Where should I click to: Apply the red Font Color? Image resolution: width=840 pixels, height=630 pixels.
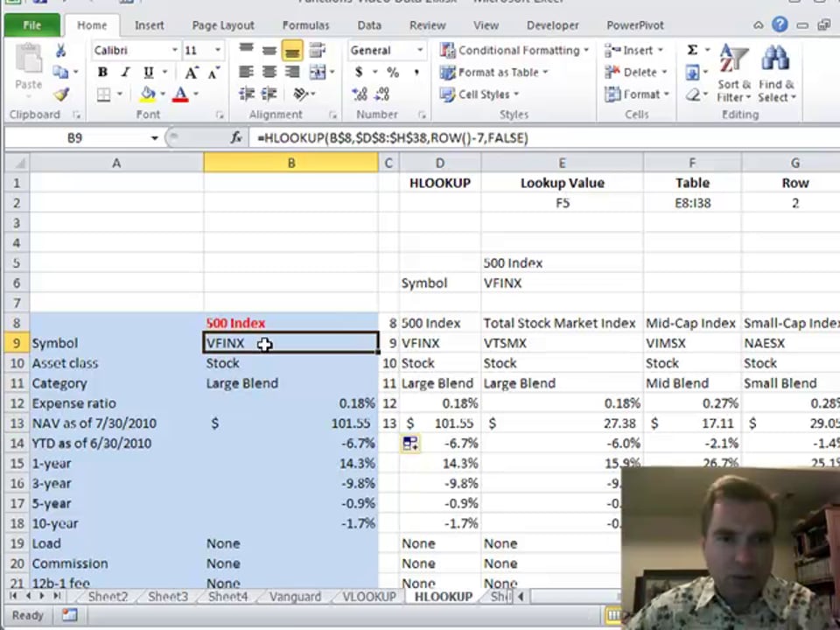pos(181,94)
